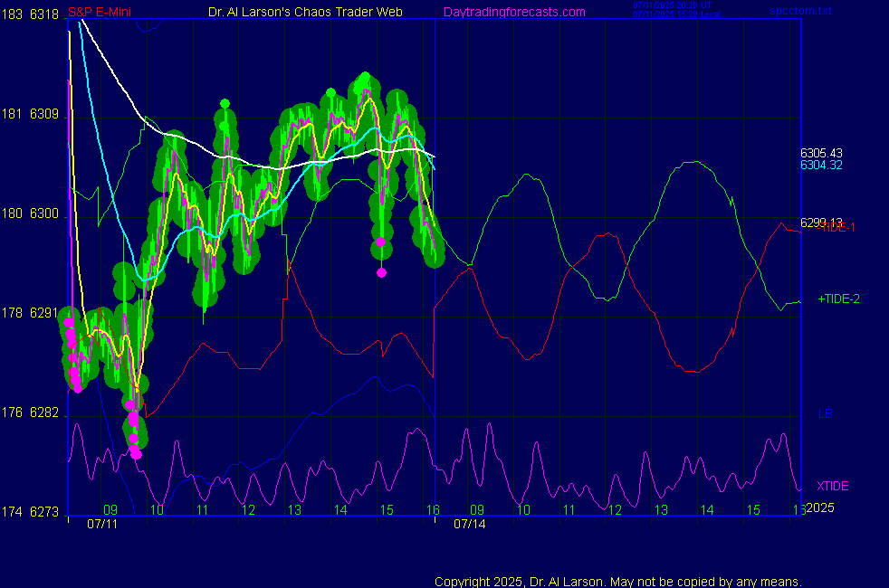Click the 'Dr. Al Larson's Chaos Trader Web' heading
The height and width of the screenshot is (588, 889).
[305, 12]
